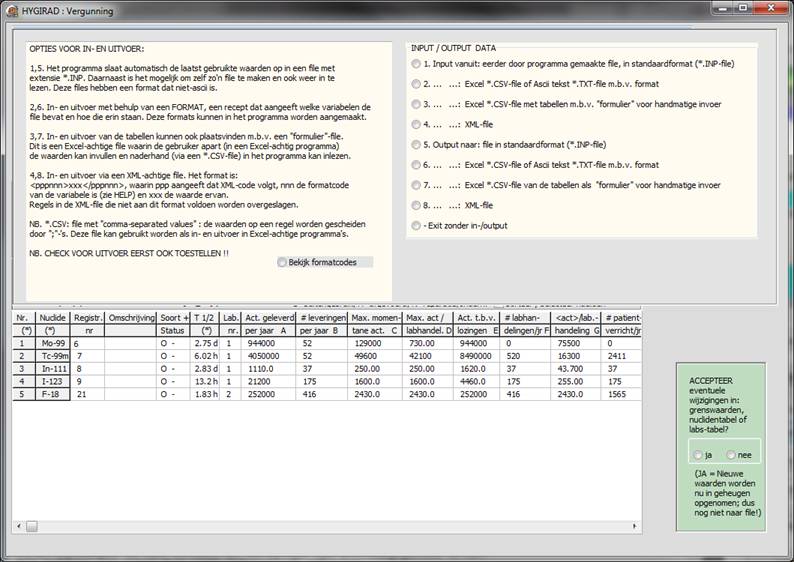
Task: Select option 2 input from CSV or TXT with format
Action: [x=416, y=84]
